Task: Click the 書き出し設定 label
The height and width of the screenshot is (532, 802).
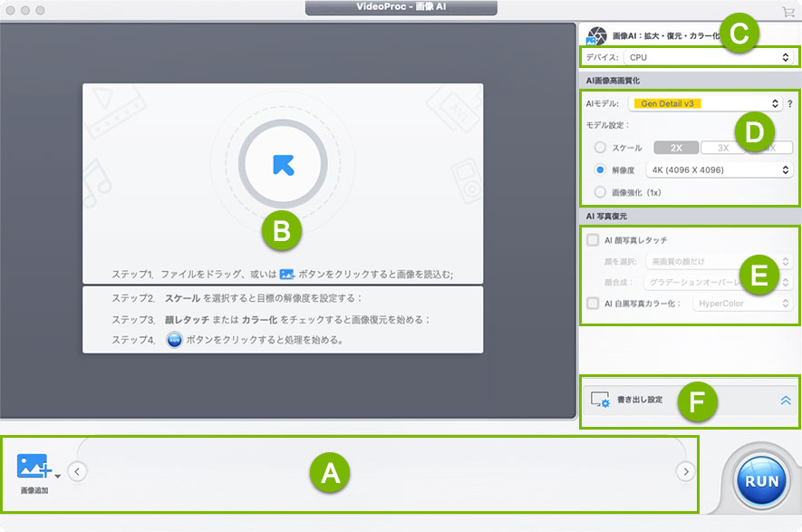Action: pos(640,400)
